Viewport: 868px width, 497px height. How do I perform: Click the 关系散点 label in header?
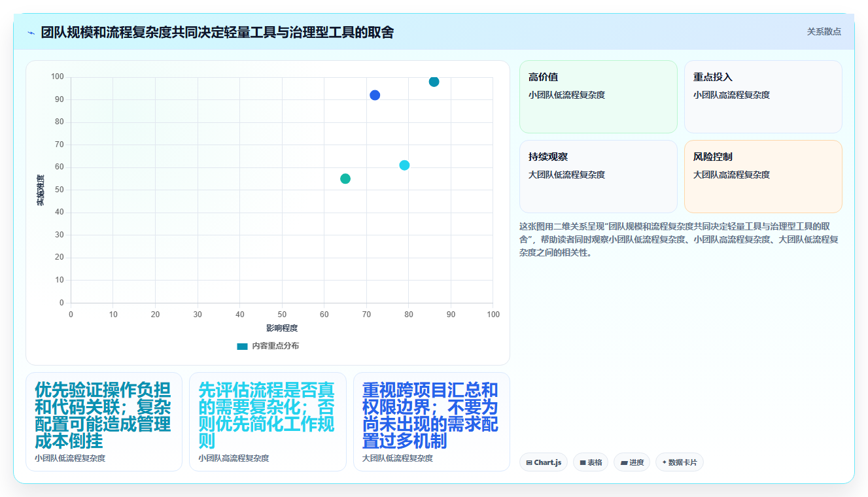[824, 32]
